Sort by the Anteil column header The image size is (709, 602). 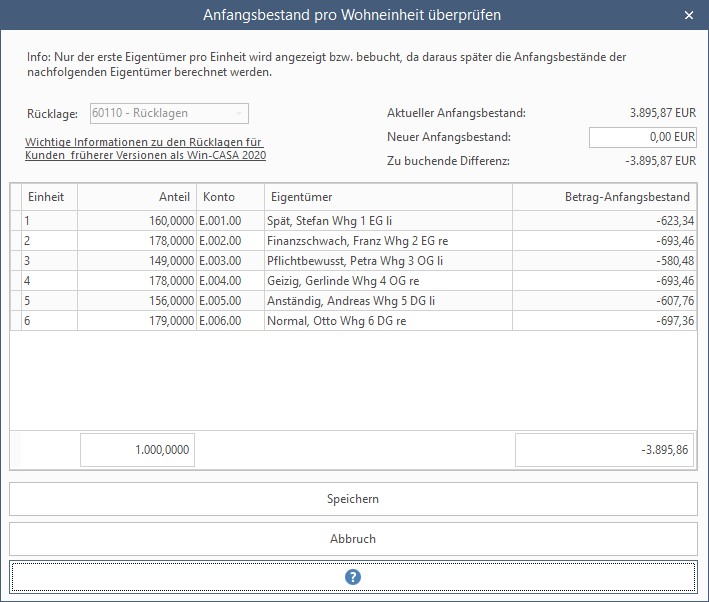(x=136, y=197)
